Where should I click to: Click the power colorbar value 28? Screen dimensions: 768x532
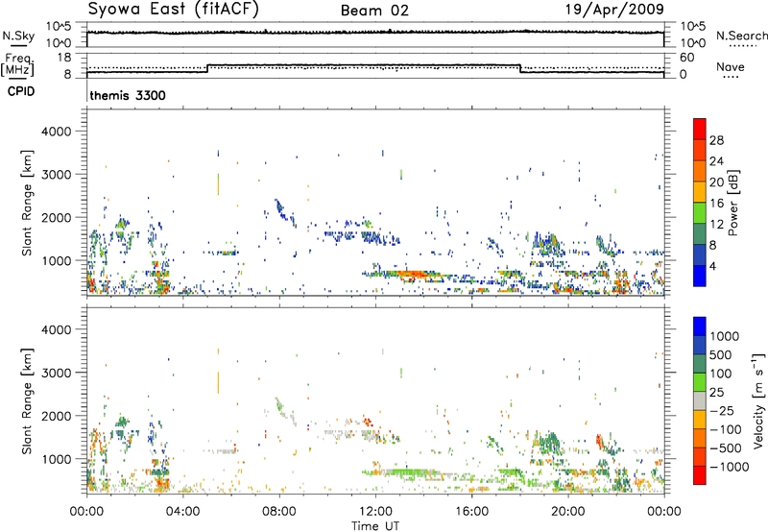tap(716, 140)
